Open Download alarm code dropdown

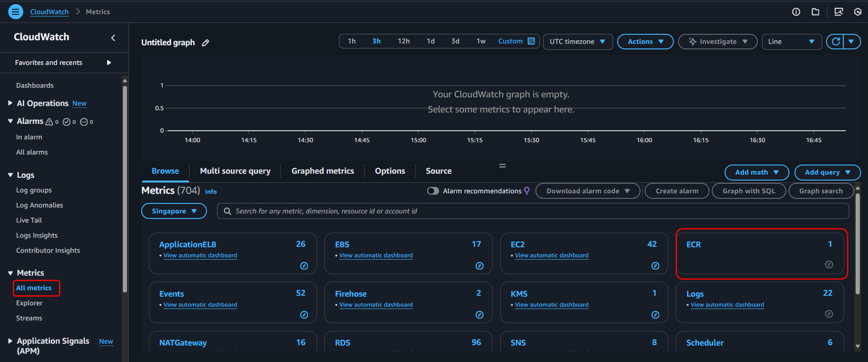(587, 191)
